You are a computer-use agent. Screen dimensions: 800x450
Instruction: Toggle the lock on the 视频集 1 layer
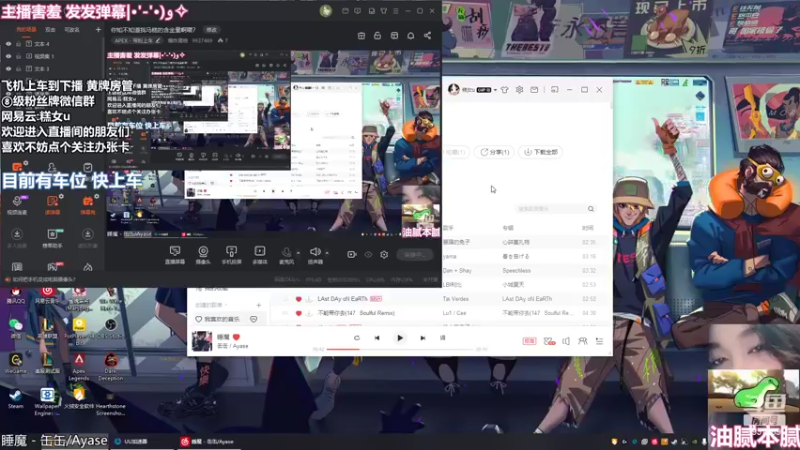pyautogui.click(x=18, y=56)
